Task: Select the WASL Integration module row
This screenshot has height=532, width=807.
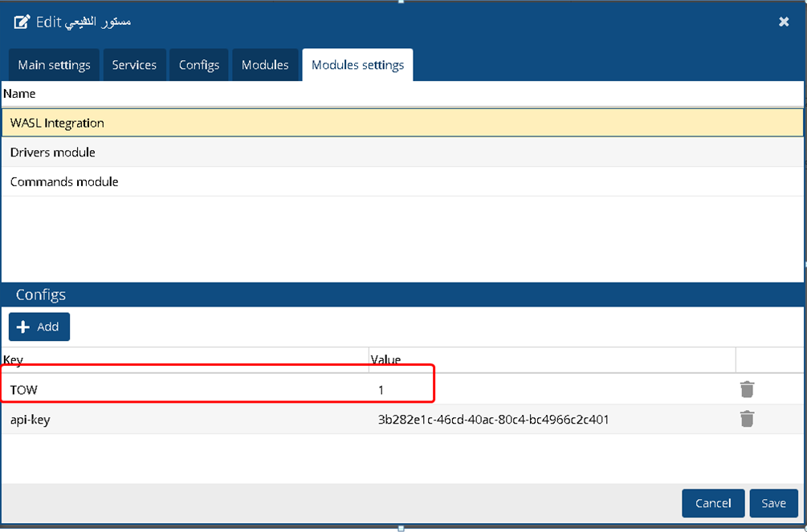Action: click(x=401, y=123)
